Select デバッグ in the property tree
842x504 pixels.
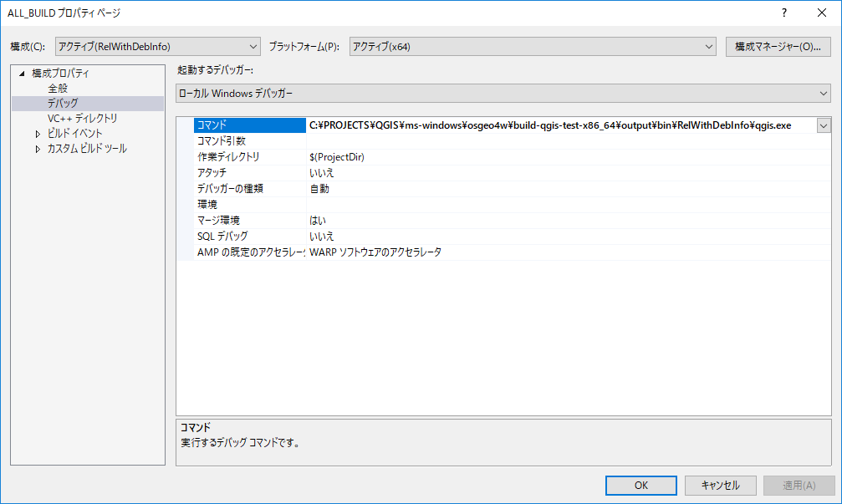click(x=63, y=104)
